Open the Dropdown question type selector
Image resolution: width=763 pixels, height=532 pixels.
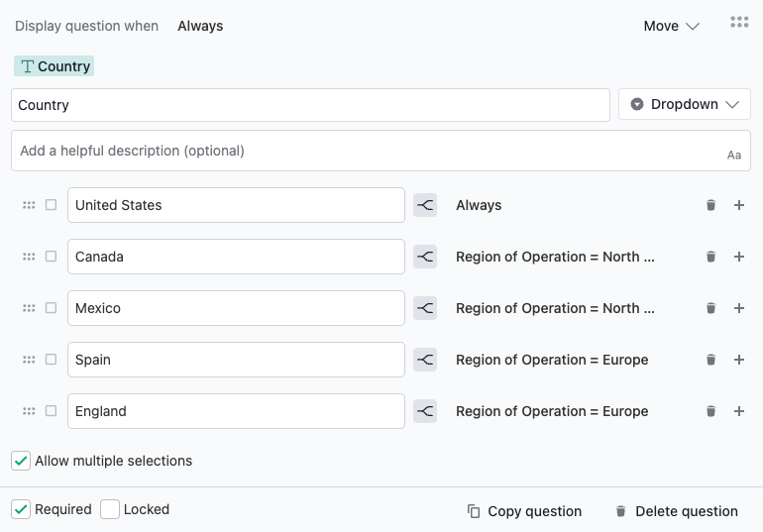coord(684,104)
